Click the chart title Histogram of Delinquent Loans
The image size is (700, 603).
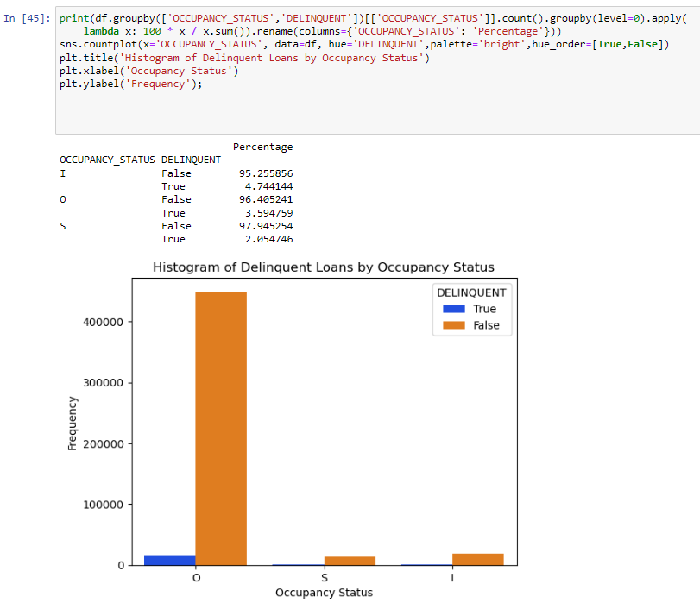point(324,267)
